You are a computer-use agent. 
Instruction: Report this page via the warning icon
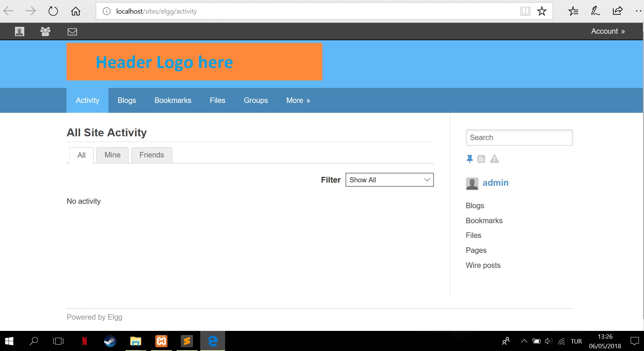coord(494,158)
